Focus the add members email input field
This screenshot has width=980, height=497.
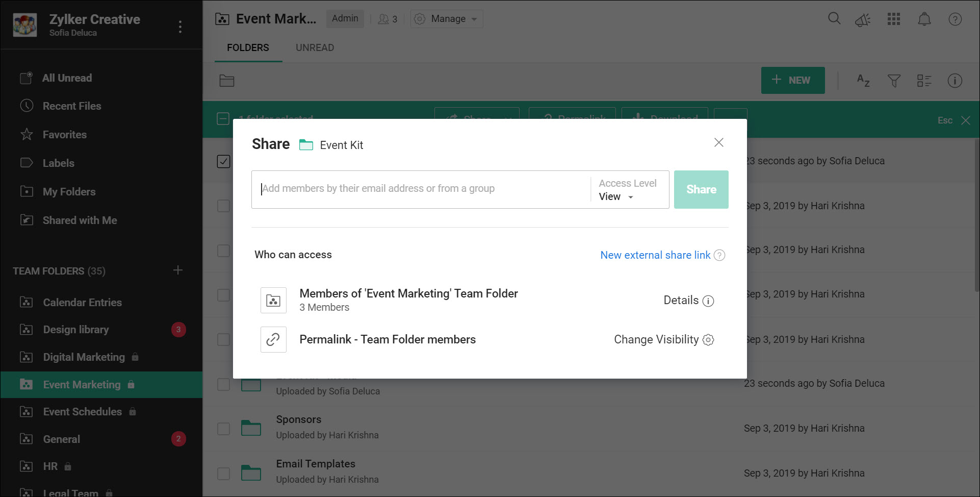(x=421, y=189)
